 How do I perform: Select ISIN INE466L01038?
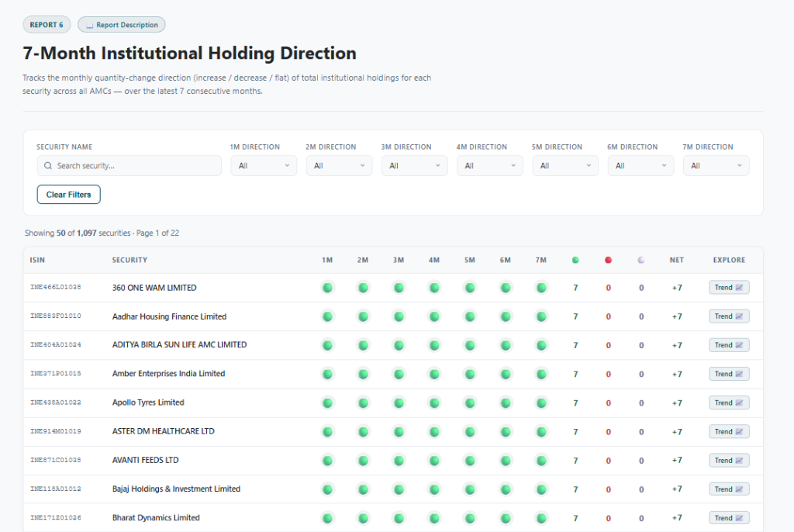pos(56,287)
